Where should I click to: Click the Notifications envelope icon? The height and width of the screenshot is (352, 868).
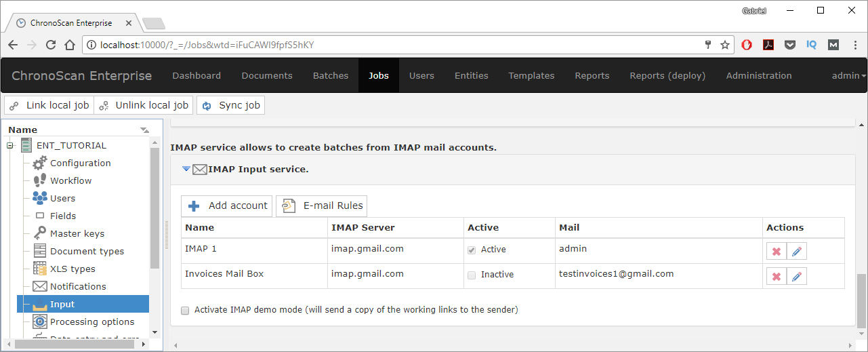tap(40, 286)
